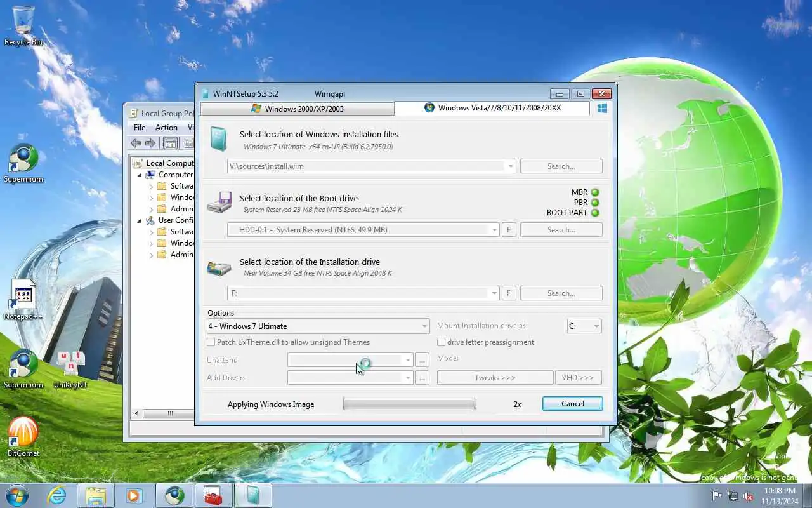Click Back arrow in Group Policy toolbar
The height and width of the screenshot is (508, 812).
(x=136, y=144)
